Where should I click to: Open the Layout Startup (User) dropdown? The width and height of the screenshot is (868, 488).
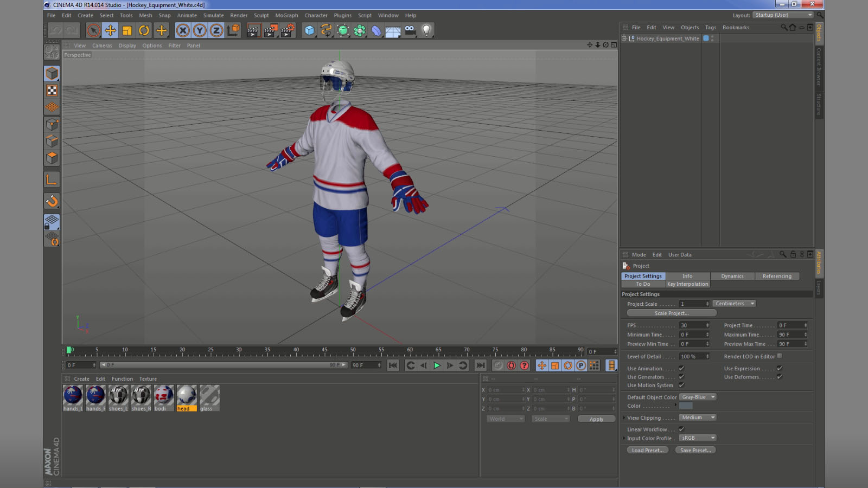point(783,15)
